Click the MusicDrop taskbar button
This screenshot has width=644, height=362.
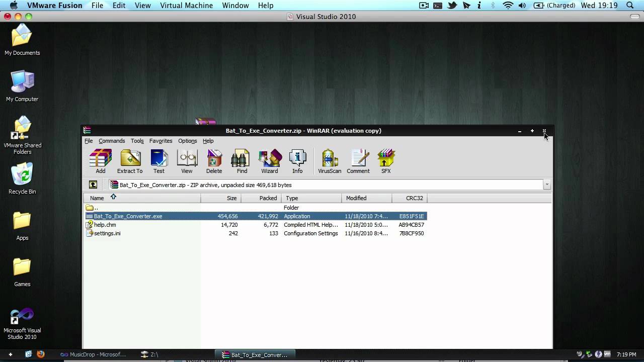coord(93,354)
